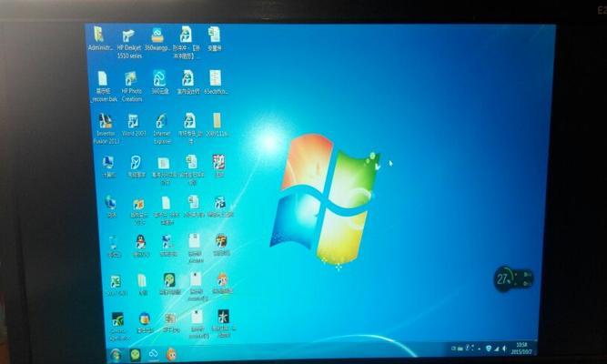Open the Administrator folder on desktop
Screen dimensions: 607x364
(x=99, y=39)
